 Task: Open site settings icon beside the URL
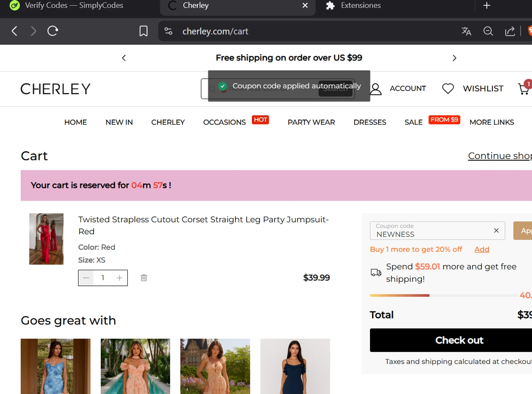tap(168, 31)
